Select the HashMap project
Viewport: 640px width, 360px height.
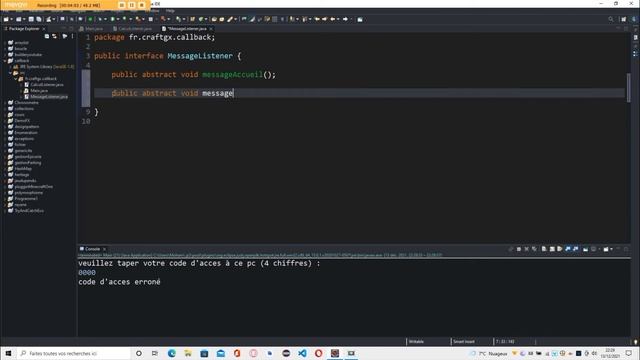tap(23, 169)
